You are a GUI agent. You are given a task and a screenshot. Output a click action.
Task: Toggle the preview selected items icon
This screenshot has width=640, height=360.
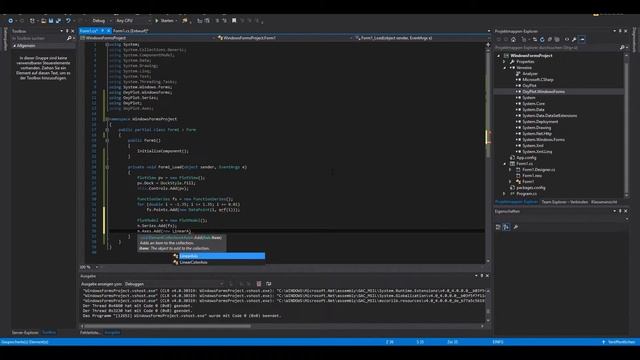click(x=582, y=40)
